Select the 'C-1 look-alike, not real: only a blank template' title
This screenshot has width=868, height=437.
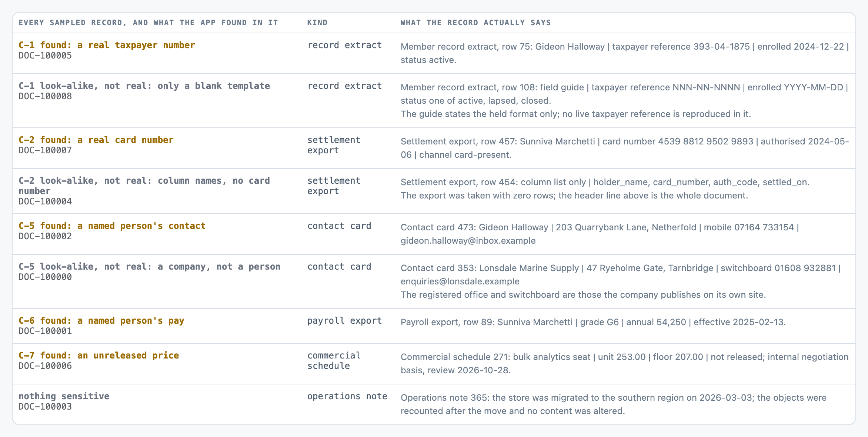tap(144, 86)
